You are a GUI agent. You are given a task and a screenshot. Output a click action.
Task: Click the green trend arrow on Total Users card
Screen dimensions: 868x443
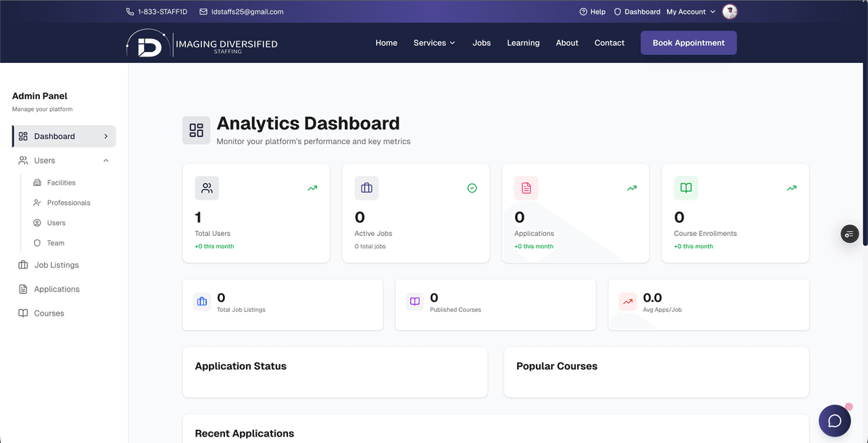point(312,187)
